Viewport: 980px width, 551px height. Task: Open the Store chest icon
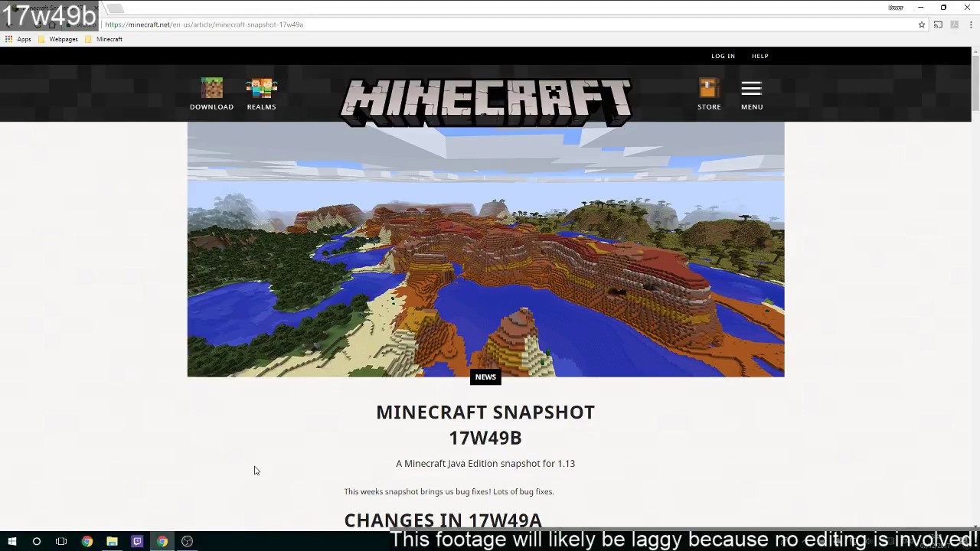[x=709, y=94]
